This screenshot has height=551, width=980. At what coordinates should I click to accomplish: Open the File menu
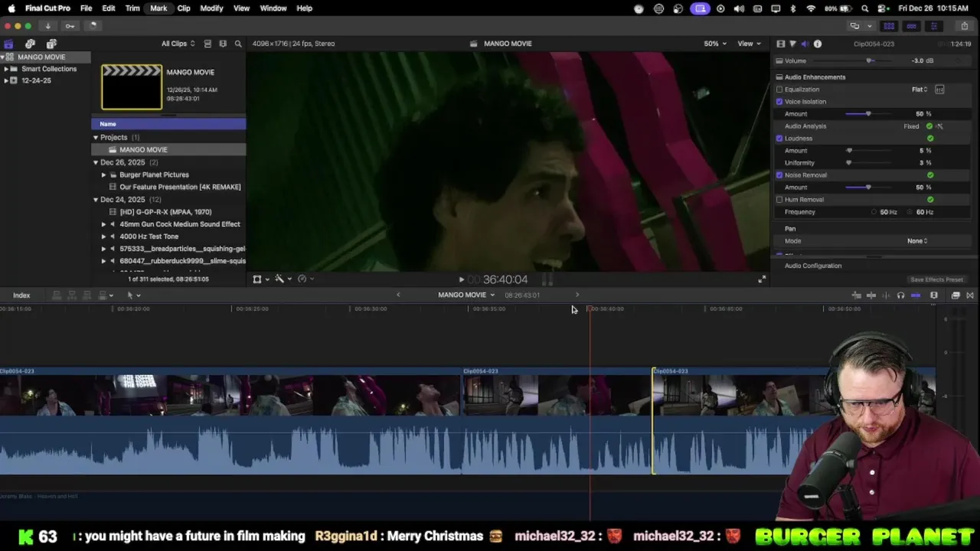click(87, 8)
